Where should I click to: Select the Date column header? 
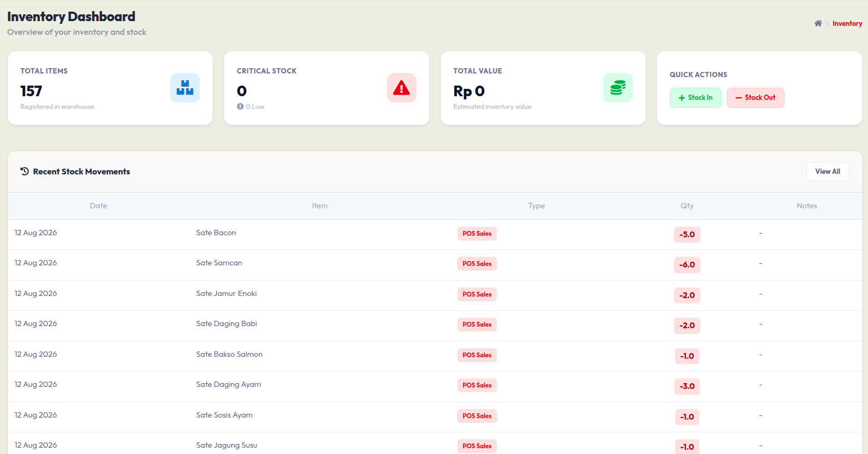click(x=98, y=206)
